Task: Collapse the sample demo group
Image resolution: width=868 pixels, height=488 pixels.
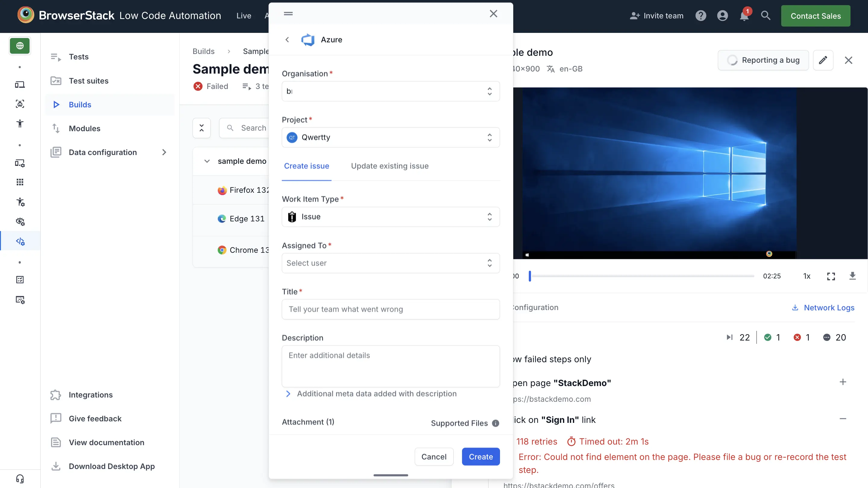Action: point(207,161)
